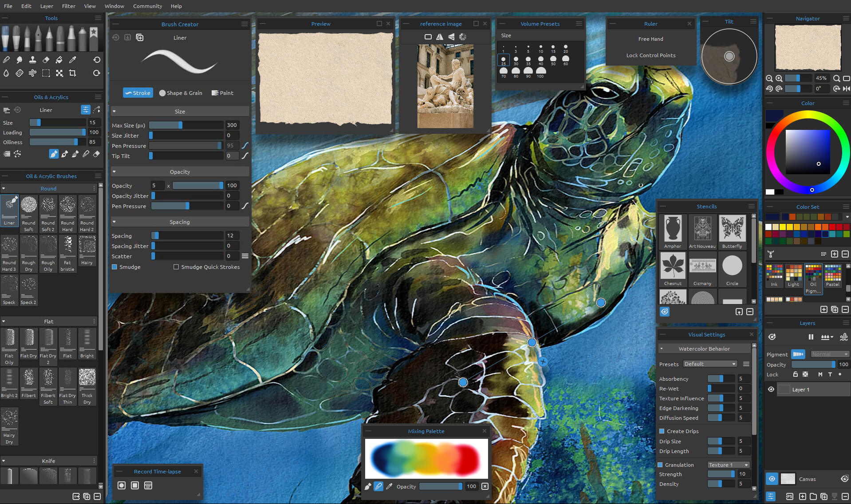Zoom out in the Navigator panel
The height and width of the screenshot is (504, 851).
click(769, 78)
